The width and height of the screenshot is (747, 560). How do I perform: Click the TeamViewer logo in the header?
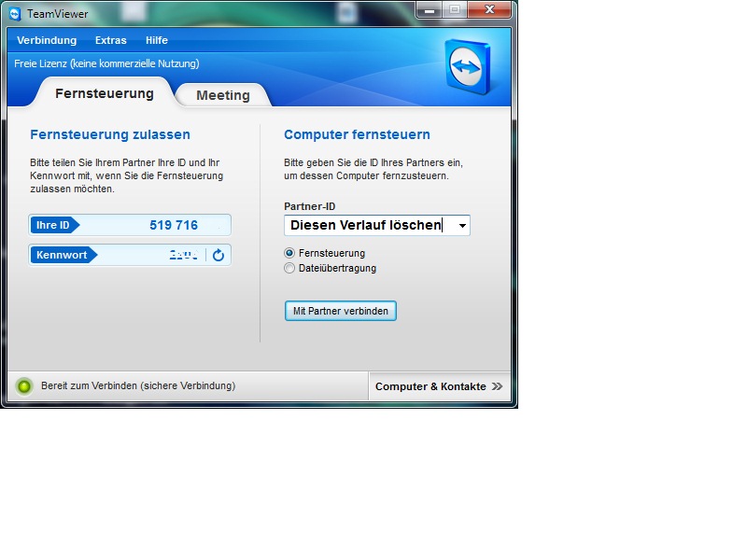(x=468, y=66)
